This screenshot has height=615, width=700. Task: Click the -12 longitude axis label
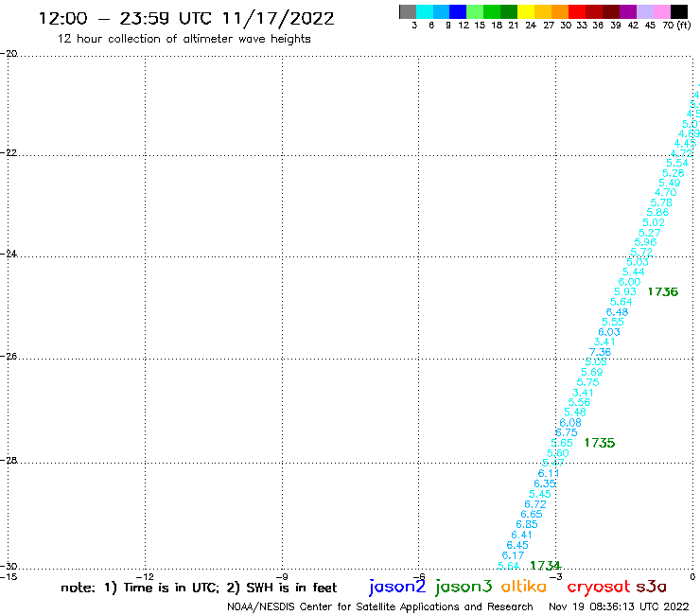pos(145,576)
